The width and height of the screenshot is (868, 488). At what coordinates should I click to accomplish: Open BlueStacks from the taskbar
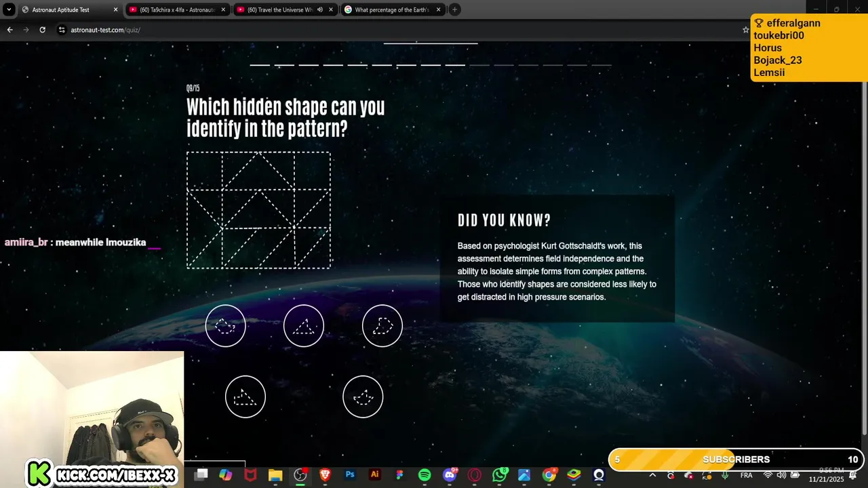click(574, 475)
